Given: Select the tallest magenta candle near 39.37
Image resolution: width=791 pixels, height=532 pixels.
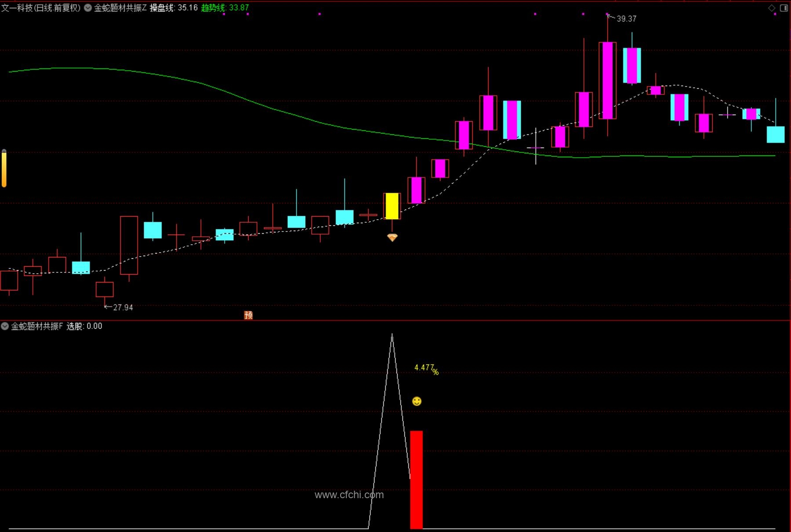Looking at the screenshot, I should pyautogui.click(x=608, y=80).
